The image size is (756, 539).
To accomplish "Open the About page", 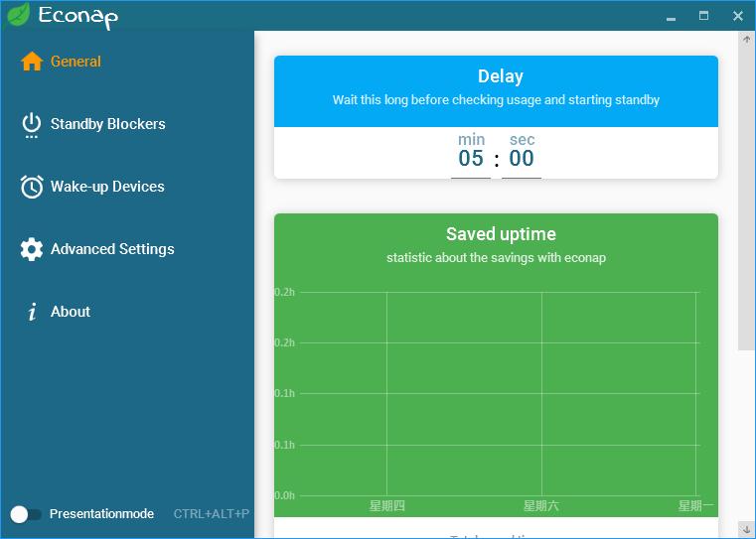I will click(71, 312).
